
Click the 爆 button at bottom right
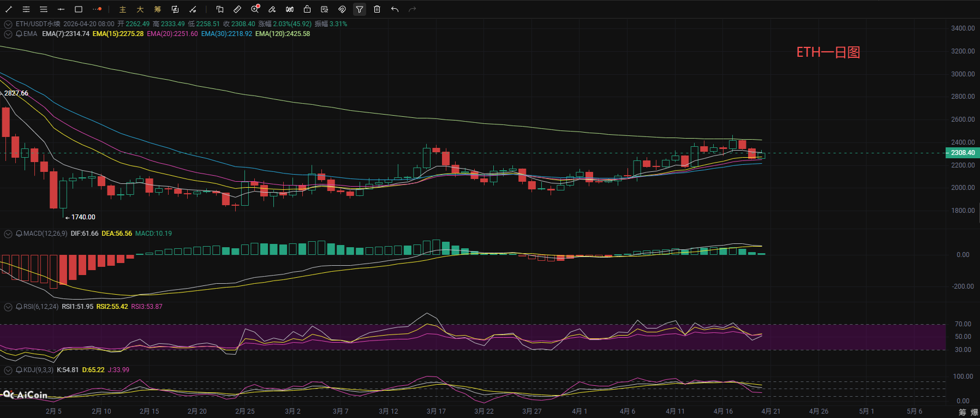tap(974, 412)
